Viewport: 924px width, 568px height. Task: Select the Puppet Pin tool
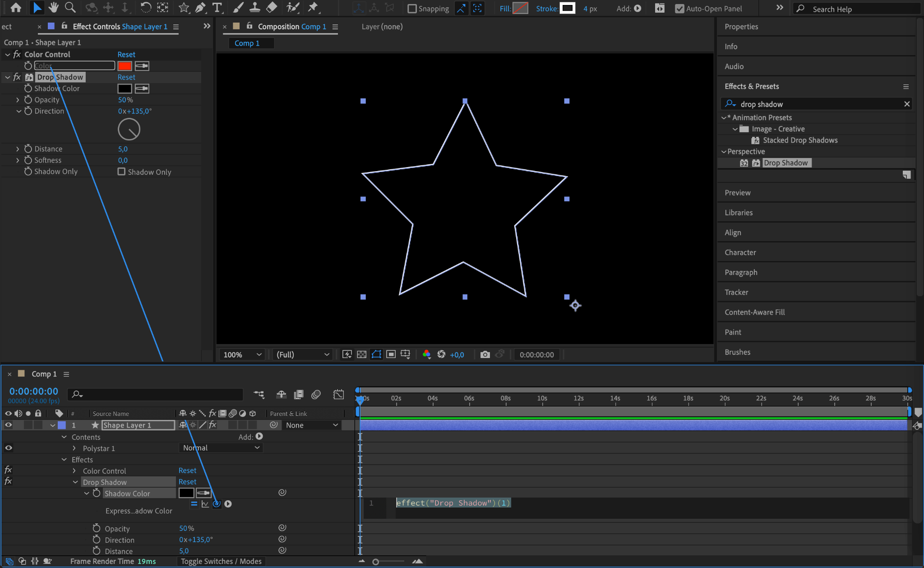pos(313,8)
